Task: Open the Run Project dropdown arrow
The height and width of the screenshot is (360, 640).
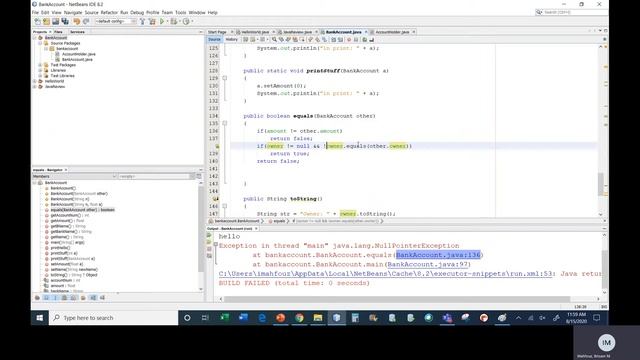Action: (167, 21)
